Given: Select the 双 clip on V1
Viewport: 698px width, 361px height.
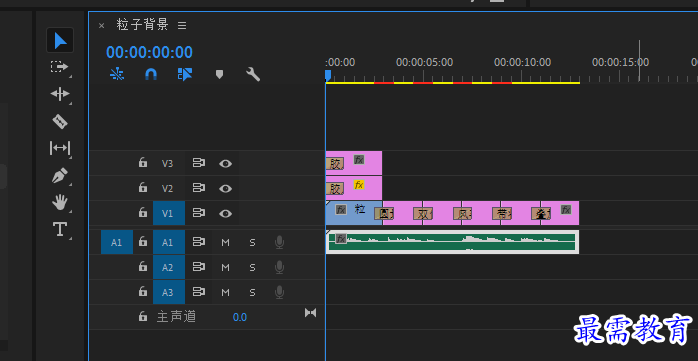Looking at the screenshot, I should (x=442, y=213).
